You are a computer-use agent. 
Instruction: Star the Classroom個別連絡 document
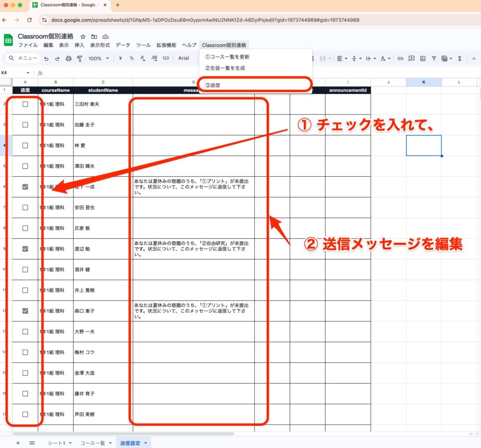83,37
